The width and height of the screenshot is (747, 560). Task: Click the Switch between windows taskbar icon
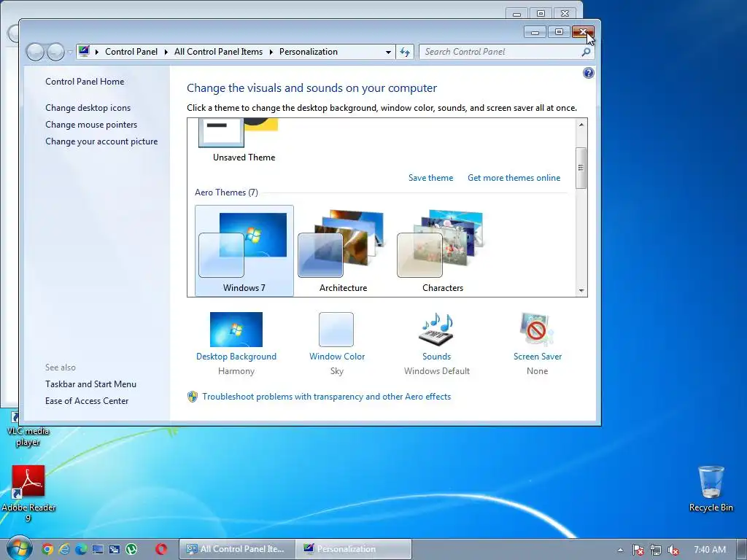(x=115, y=549)
